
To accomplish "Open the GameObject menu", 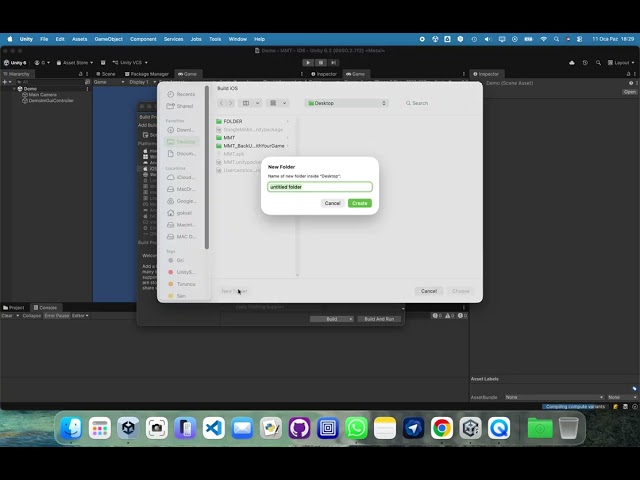I will point(109,39).
